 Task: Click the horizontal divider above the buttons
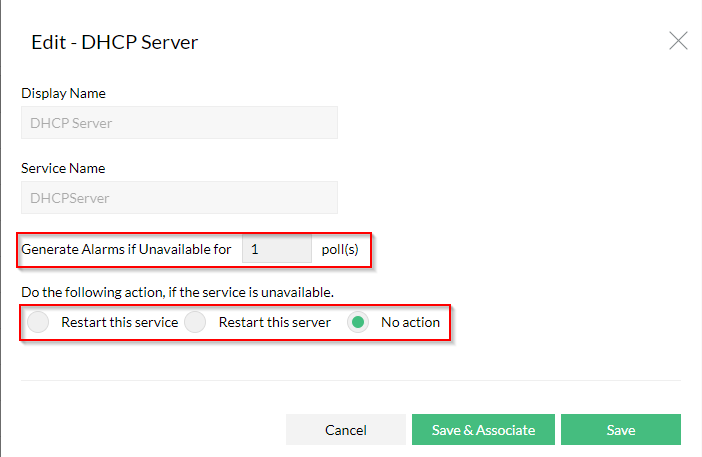(351, 380)
